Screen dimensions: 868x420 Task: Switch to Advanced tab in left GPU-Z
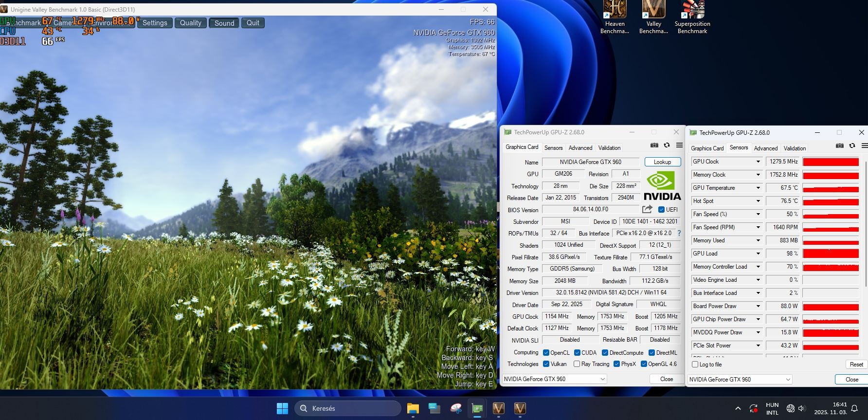point(580,148)
